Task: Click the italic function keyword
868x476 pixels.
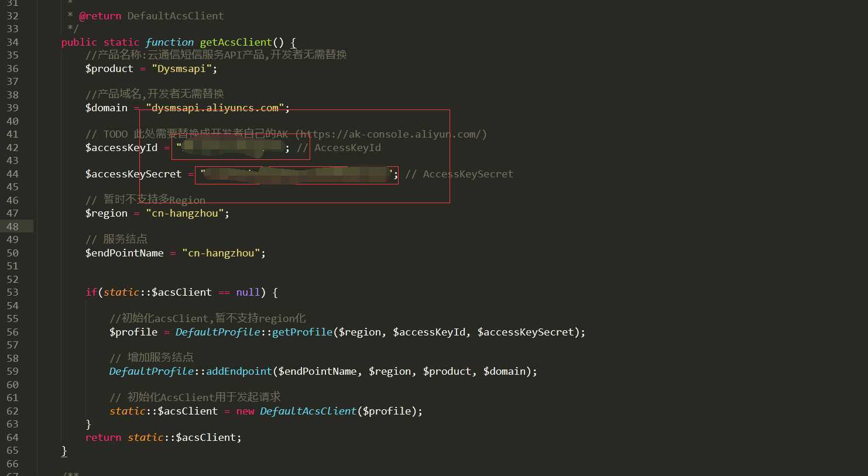Action: coord(169,42)
